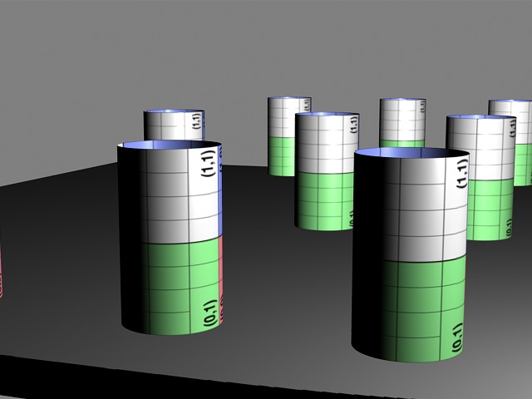Screen dimensions: 532x399
Task: Click the gray background in the upper-left corner
Action: [x=50, y=50]
